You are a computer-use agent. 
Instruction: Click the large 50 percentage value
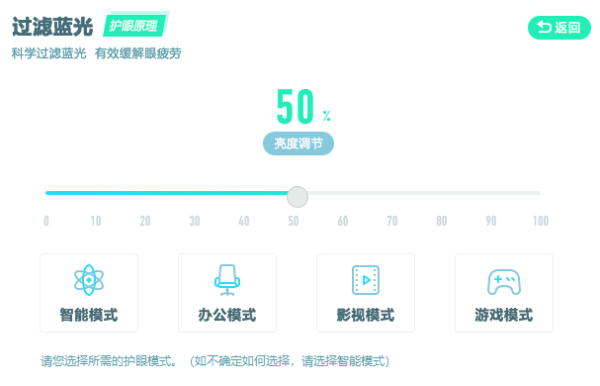pos(295,107)
